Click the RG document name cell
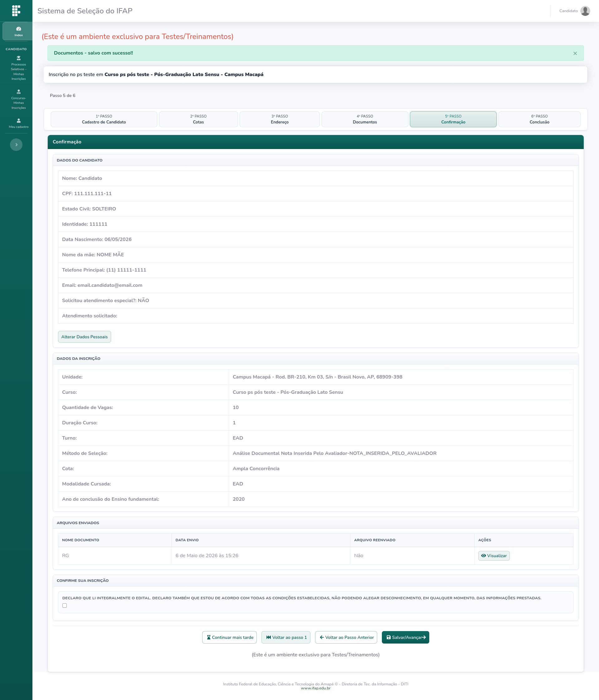Viewport: 599px width, 700px height. pyautogui.click(x=114, y=556)
